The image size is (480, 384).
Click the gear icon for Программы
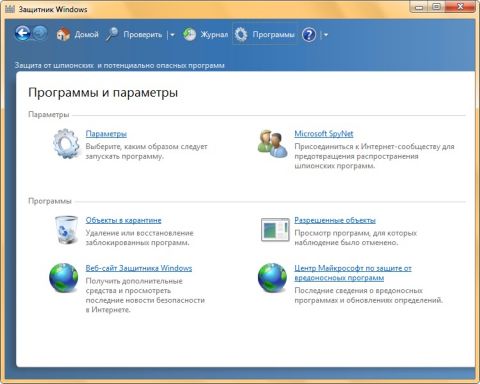point(241,34)
